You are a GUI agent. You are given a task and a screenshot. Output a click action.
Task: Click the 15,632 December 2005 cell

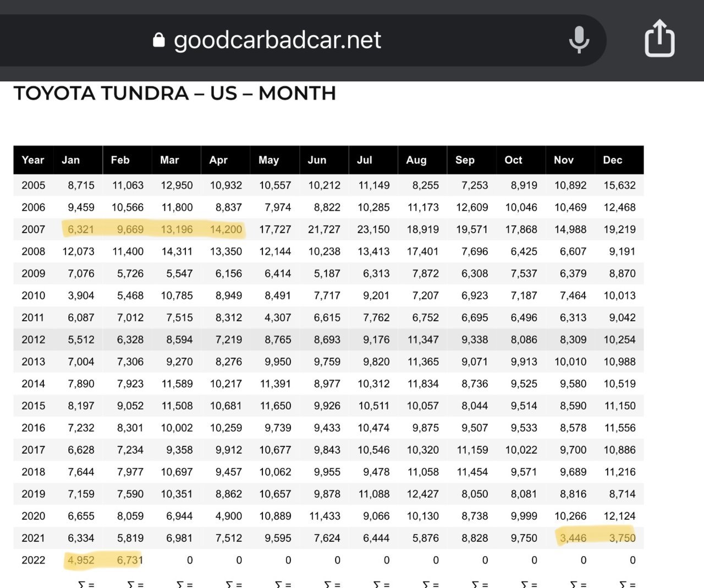click(x=619, y=185)
